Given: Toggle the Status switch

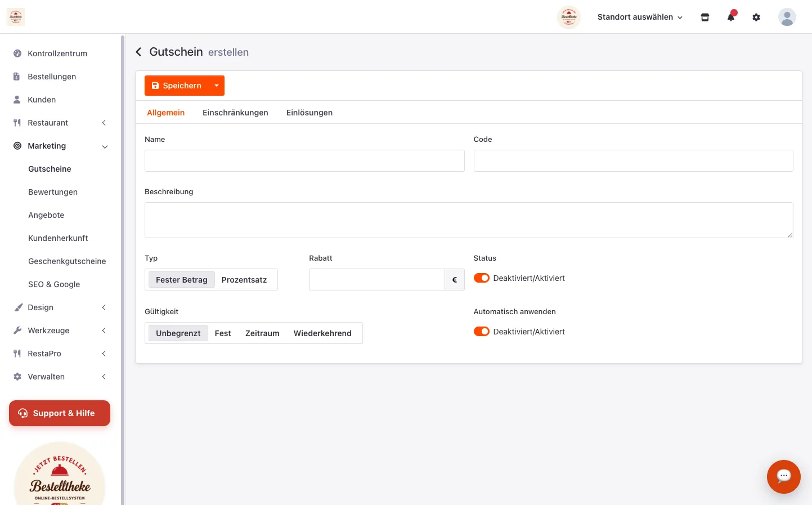Looking at the screenshot, I should (482, 278).
